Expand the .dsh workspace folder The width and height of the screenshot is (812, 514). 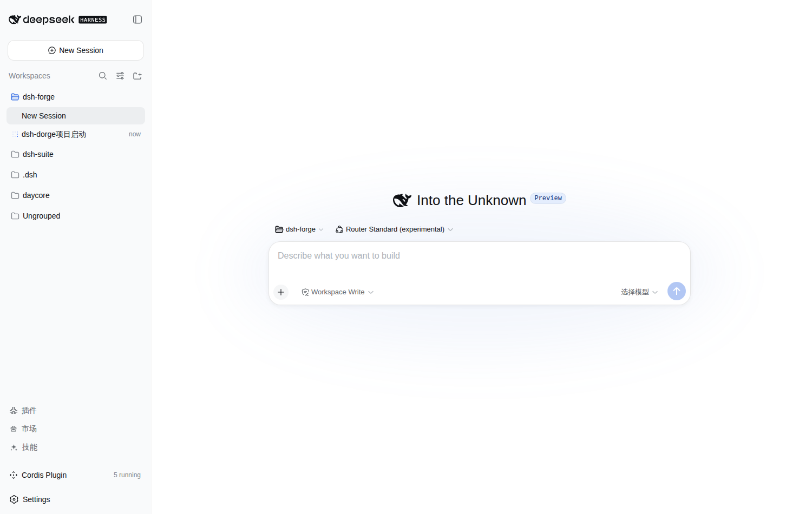76,175
